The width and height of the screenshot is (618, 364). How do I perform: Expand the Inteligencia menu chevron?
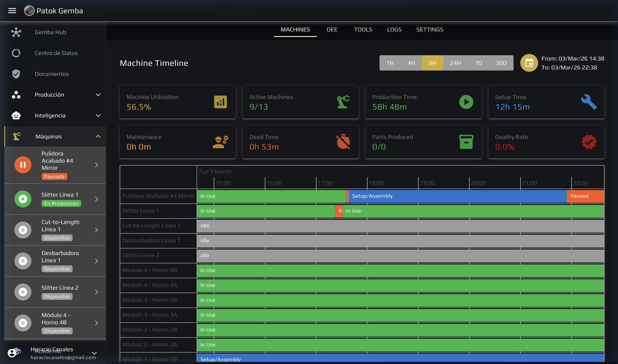(98, 116)
